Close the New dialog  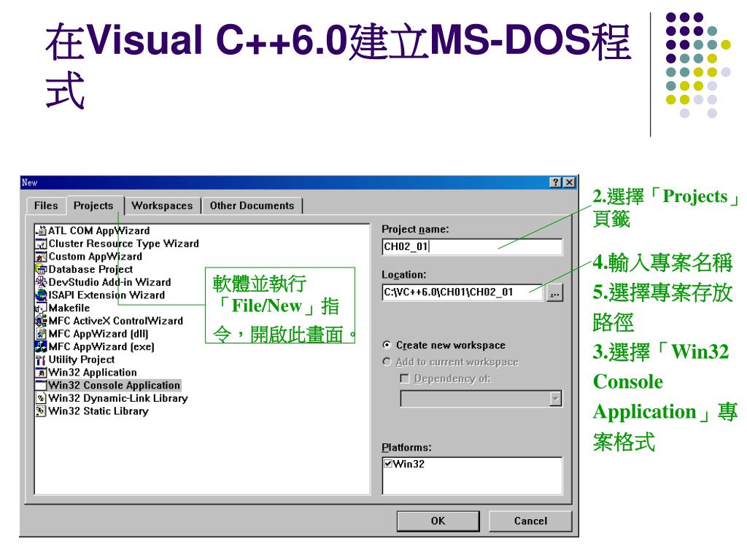[x=569, y=182]
